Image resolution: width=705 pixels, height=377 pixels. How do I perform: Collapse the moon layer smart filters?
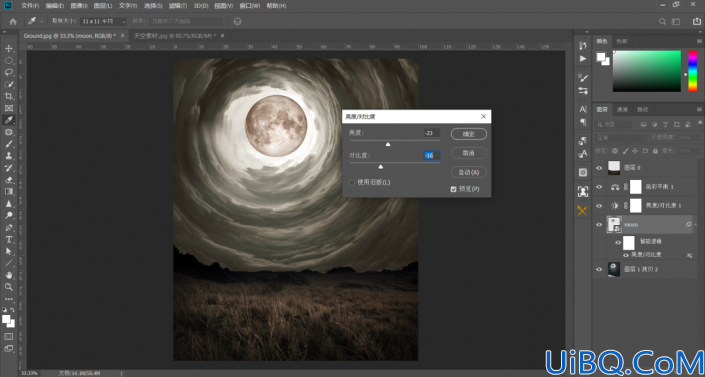pos(696,224)
